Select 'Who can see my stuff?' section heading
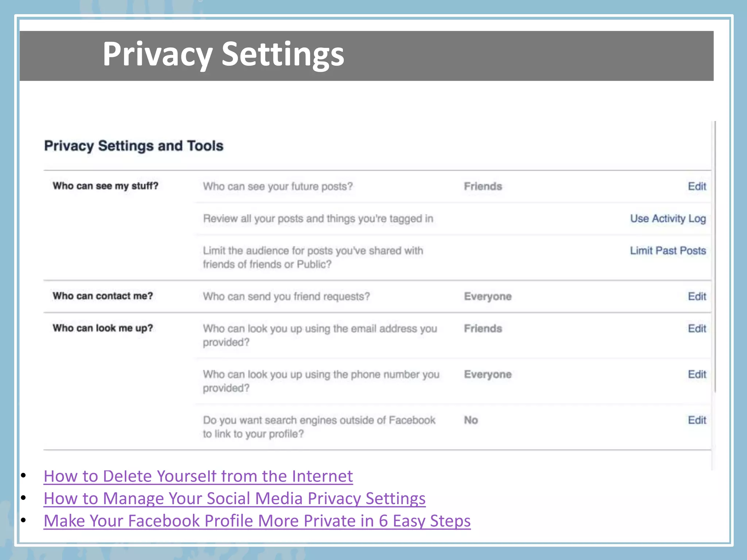The width and height of the screenshot is (747, 560). [x=105, y=186]
